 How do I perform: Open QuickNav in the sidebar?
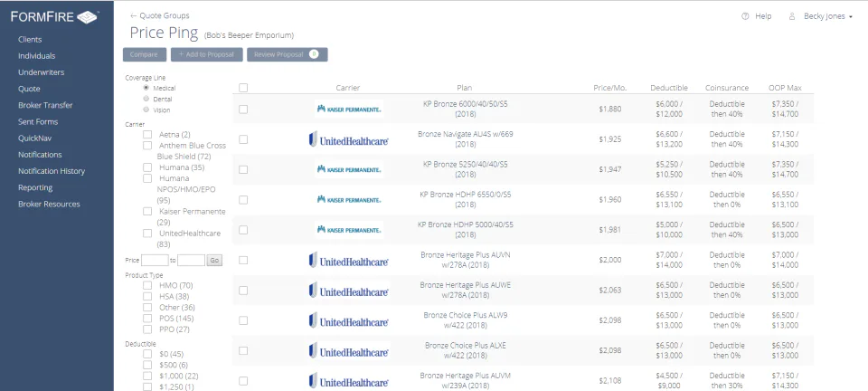click(x=34, y=138)
